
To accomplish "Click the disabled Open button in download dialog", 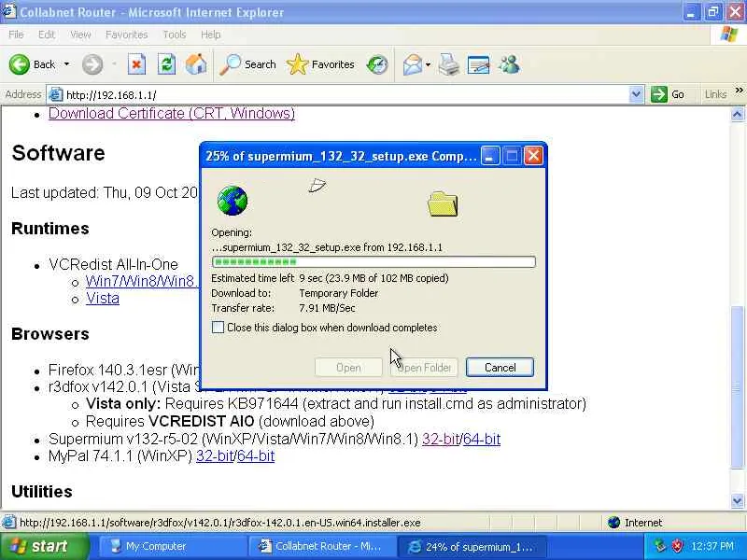I will pyautogui.click(x=348, y=367).
